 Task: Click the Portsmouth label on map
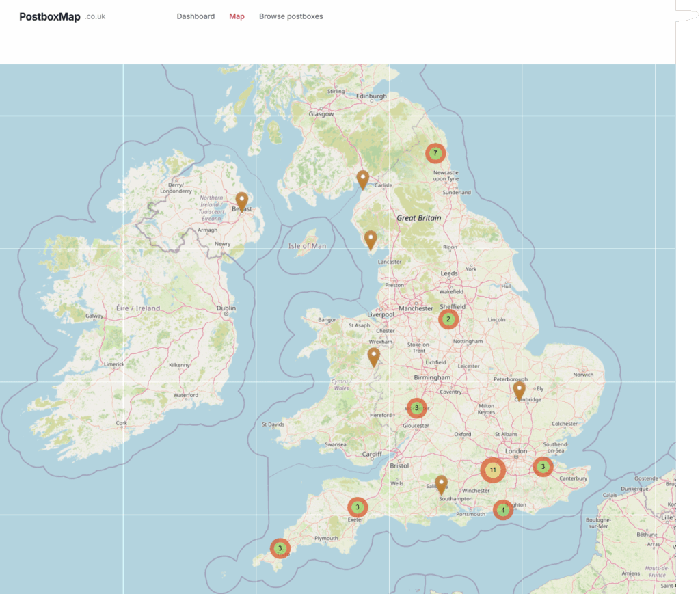coord(470,514)
